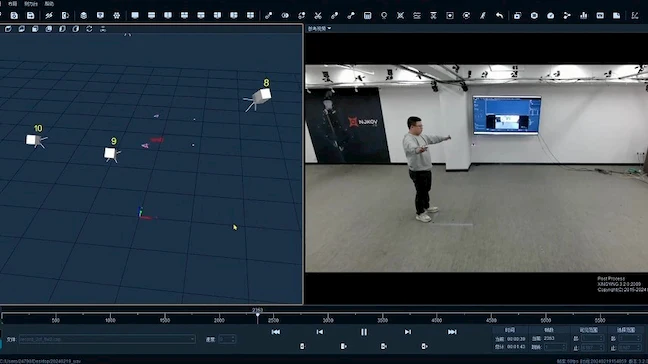Jump to the last frame button
Viewport: 648px width, 364px height.
(x=452, y=332)
